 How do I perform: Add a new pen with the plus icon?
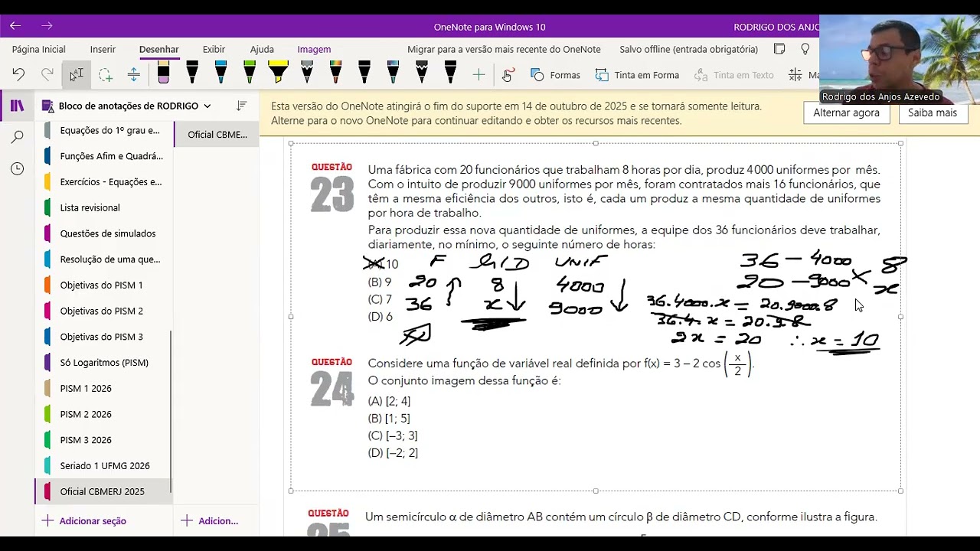479,74
